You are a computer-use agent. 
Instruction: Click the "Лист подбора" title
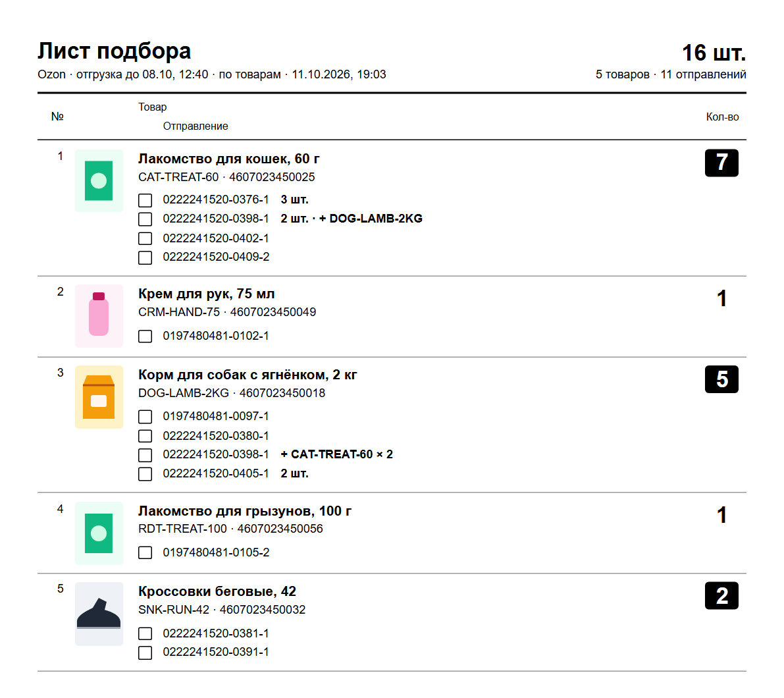pyautogui.click(x=115, y=51)
